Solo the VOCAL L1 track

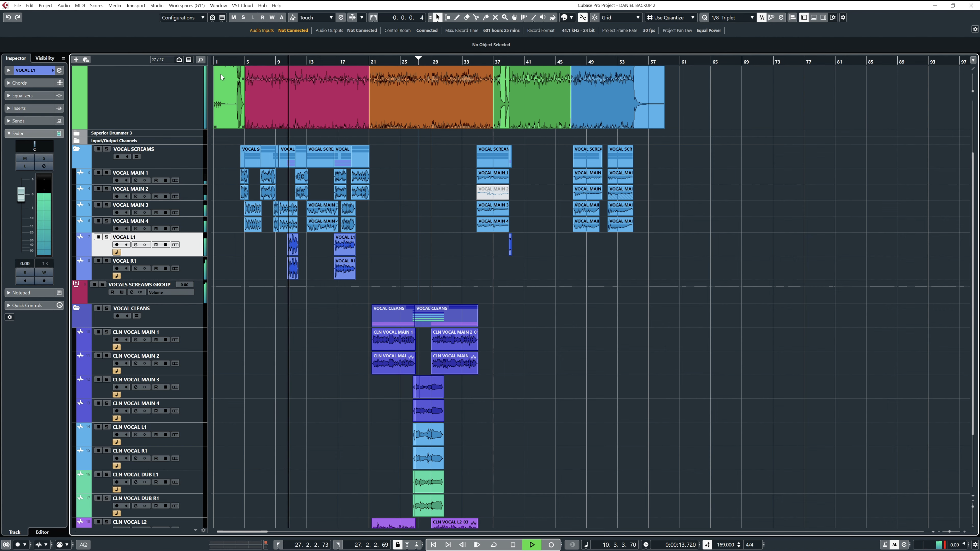click(x=107, y=237)
